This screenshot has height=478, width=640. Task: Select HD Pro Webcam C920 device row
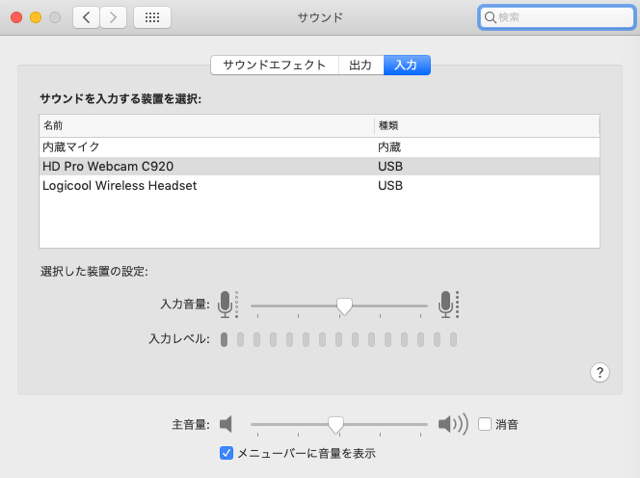click(x=320, y=166)
